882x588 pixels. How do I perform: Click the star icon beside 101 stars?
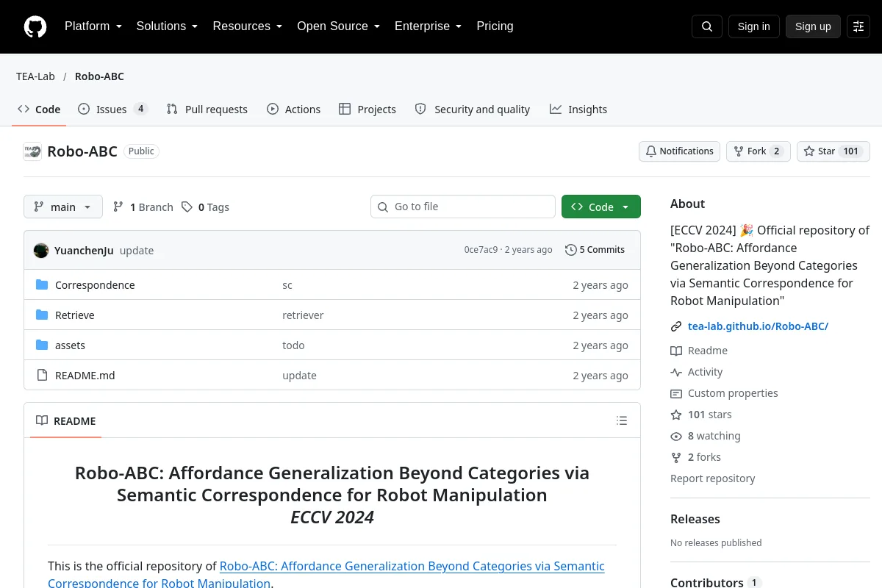[x=676, y=415]
